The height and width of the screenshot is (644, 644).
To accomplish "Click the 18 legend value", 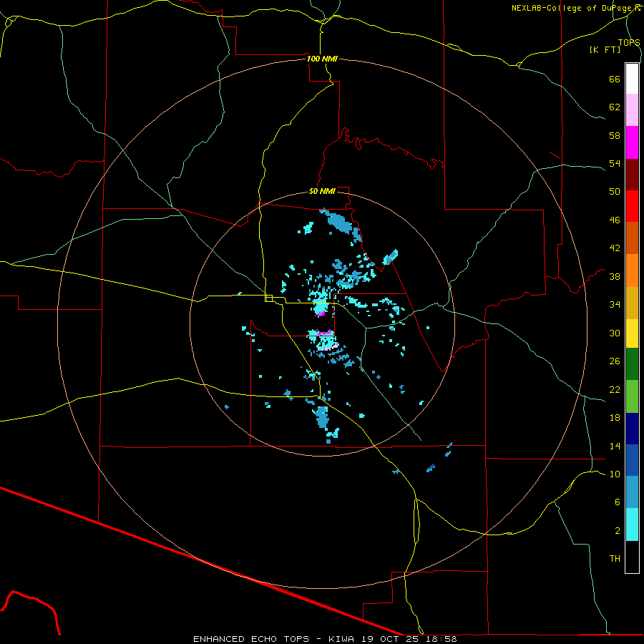I will pos(615,418).
